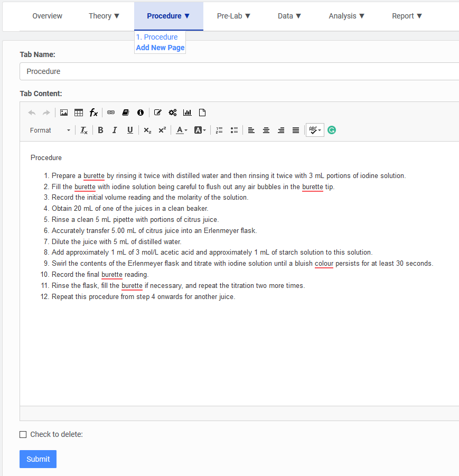Click the book icon in the toolbar
Screen dimensions: 459x476
click(126, 113)
